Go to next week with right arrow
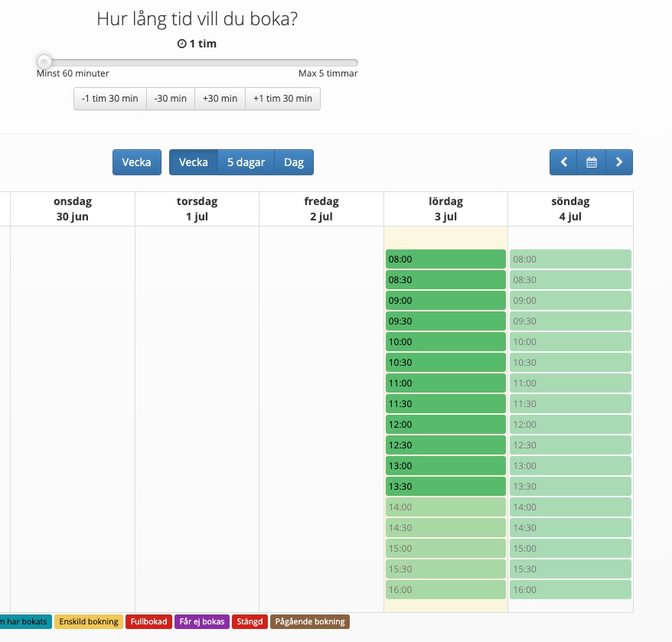 click(619, 162)
